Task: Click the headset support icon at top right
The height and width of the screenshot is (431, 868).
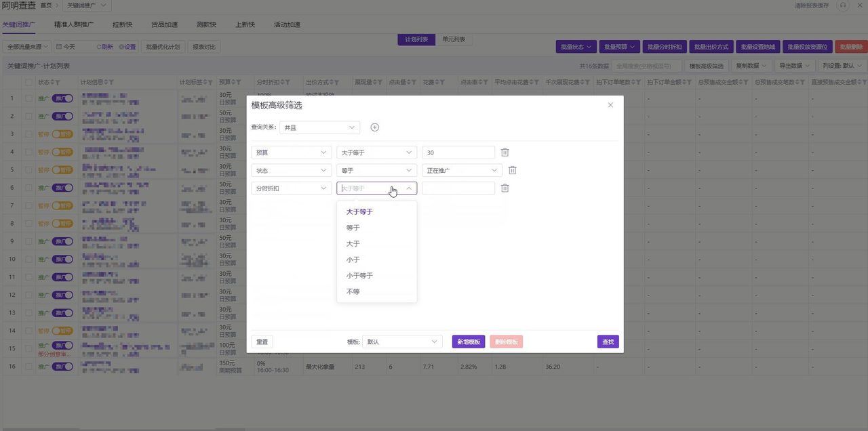Action: (x=843, y=5)
